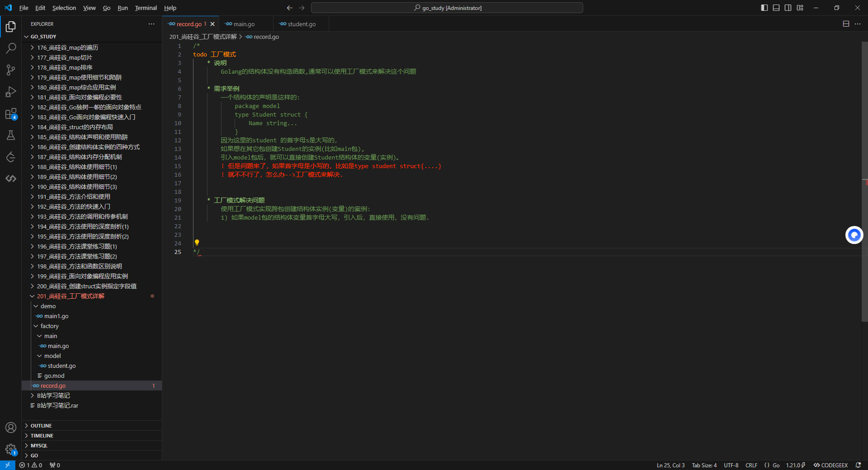Open errors and warnings problems panel
868x470 pixels.
coord(31,465)
